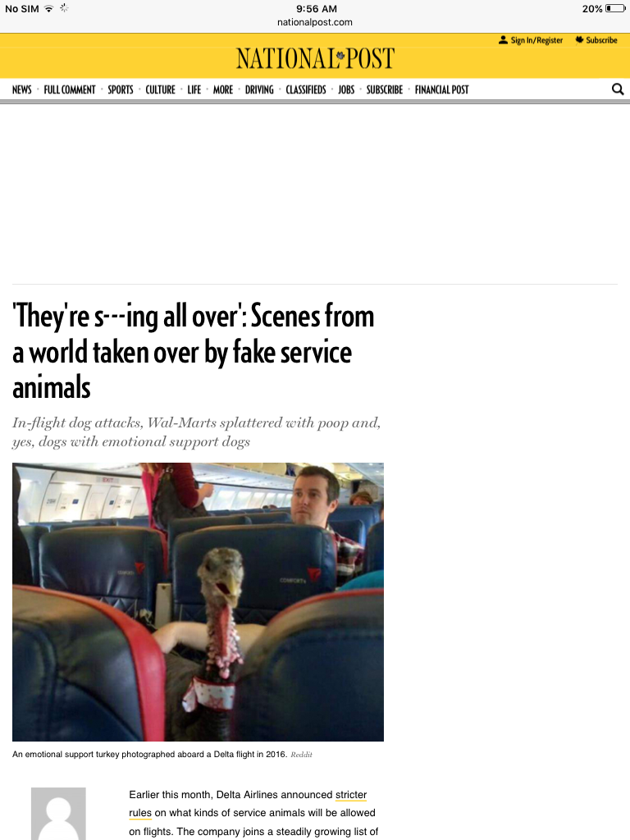
Task: Open the Life section
Action: (x=194, y=89)
